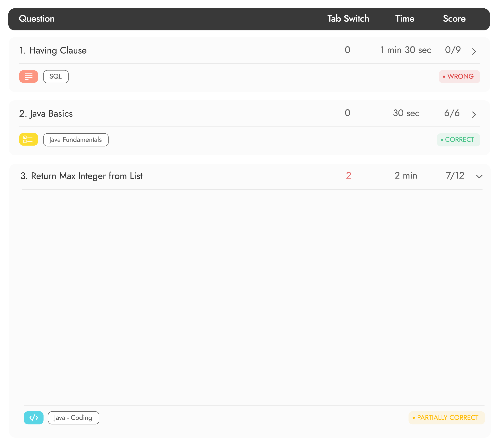This screenshot has width=500, height=448.
Task: Click the yellow multiple-choice checklist icon
Action: point(28,140)
